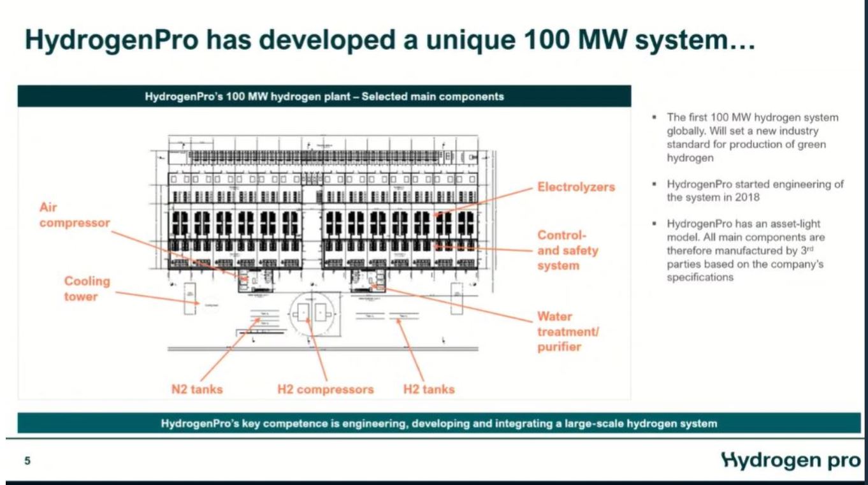Click the 'H2 tanks' label
The height and width of the screenshot is (485, 868).
(x=430, y=387)
